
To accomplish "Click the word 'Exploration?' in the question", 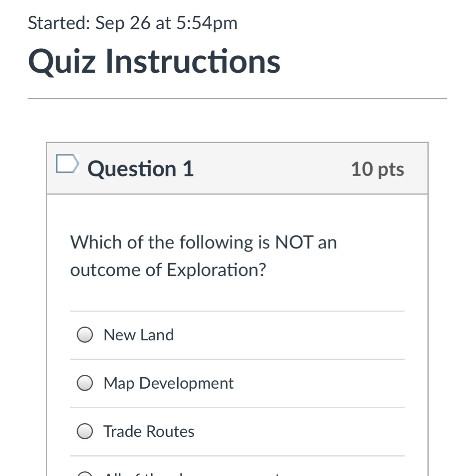I will (216, 270).
